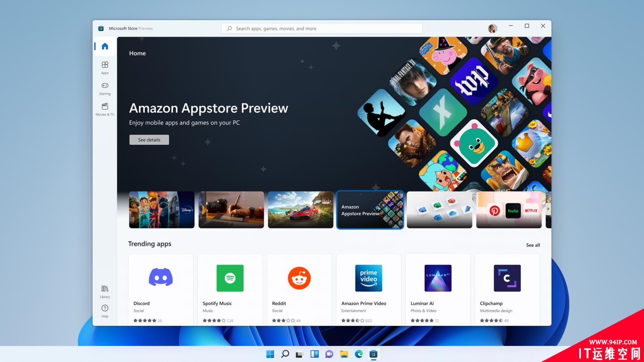644x362 pixels.
Task: Click the Clipchamp title text
Action: [491, 303]
